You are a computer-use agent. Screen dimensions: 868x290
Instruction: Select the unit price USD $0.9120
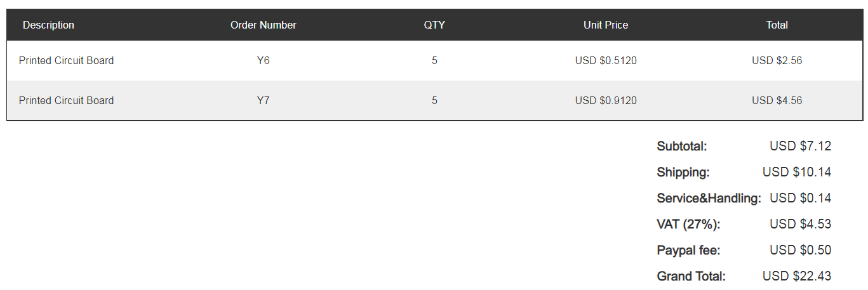606,100
